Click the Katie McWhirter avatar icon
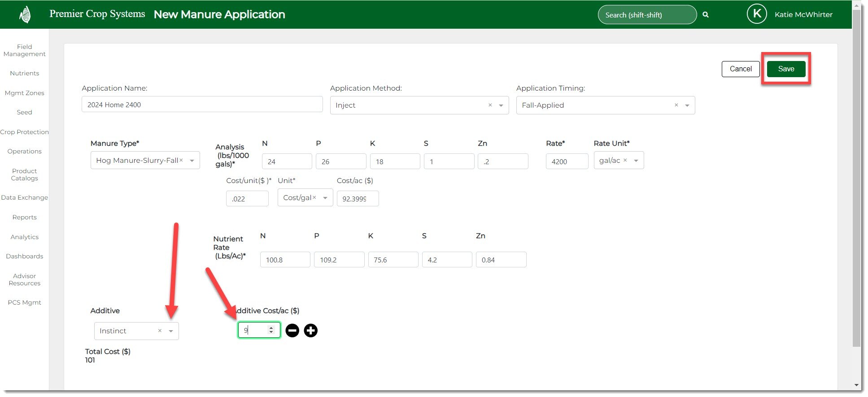 coord(756,14)
